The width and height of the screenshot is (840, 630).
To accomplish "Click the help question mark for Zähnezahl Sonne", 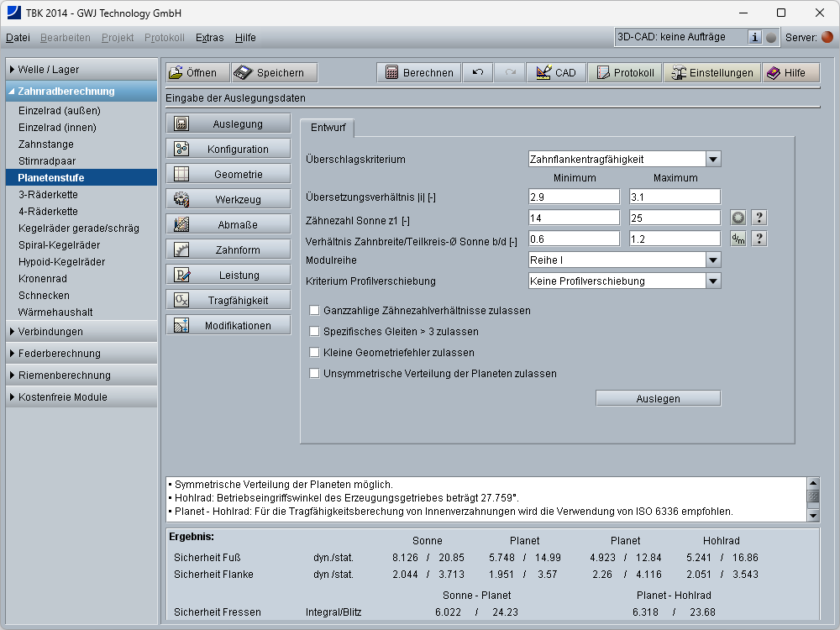I will (x=758, y=218).
